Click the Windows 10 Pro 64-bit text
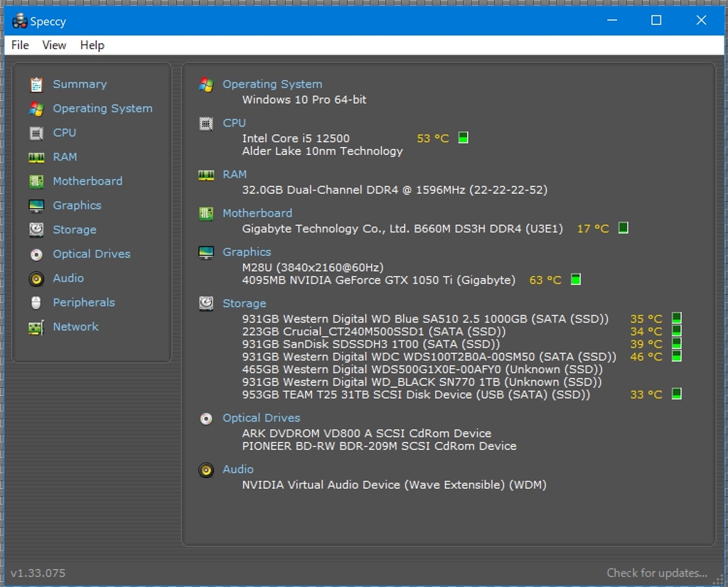The width and height of the screenshot is (728, 587). pos(304,99)
